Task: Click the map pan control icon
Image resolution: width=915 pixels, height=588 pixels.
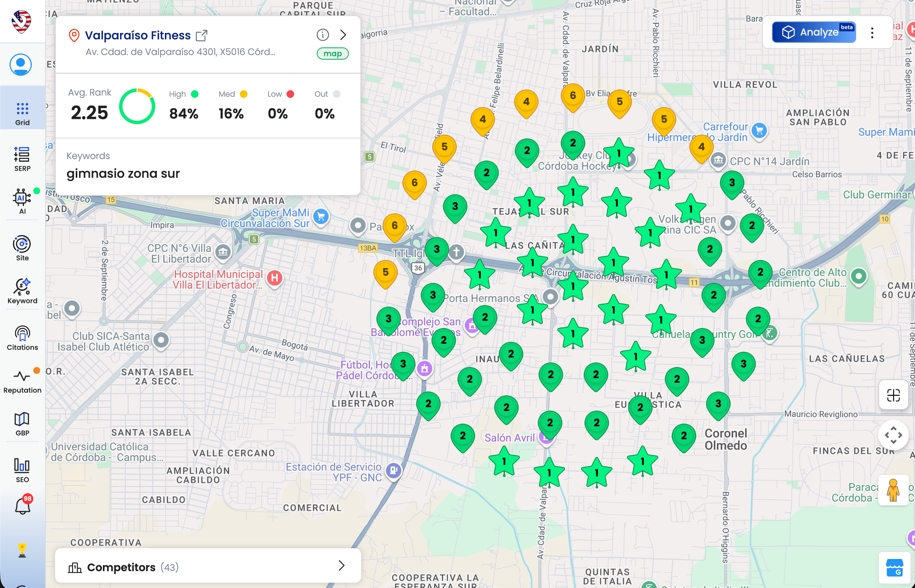Action: (893, 435)
